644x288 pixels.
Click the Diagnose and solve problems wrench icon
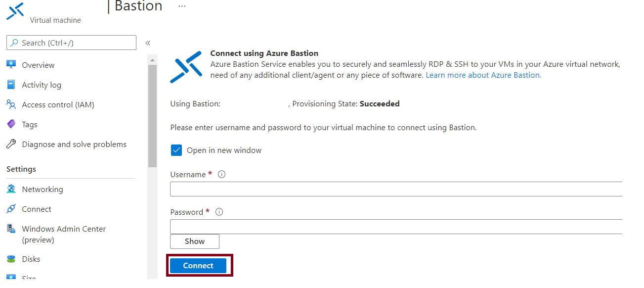11,144
